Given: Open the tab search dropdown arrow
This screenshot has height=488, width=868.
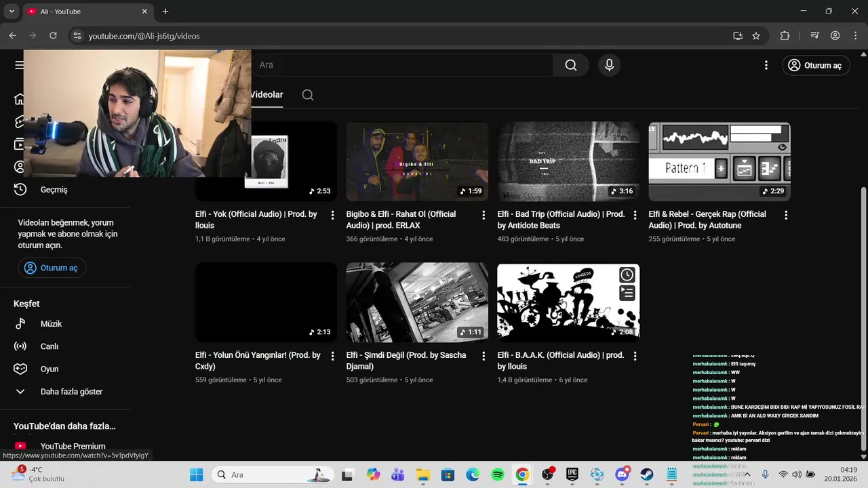Looking at the screenshot, I should pyautogui.click(x=12, y=12).
